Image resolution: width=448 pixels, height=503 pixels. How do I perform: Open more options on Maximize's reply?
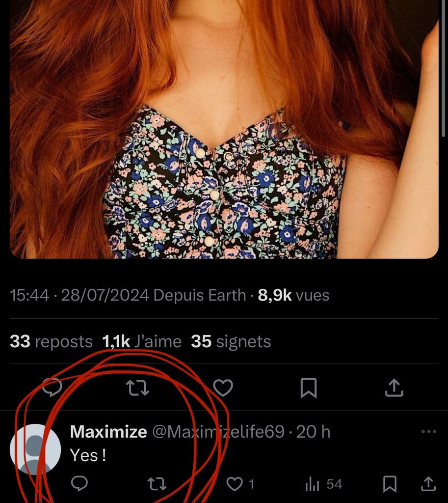(x=428, y=432)
